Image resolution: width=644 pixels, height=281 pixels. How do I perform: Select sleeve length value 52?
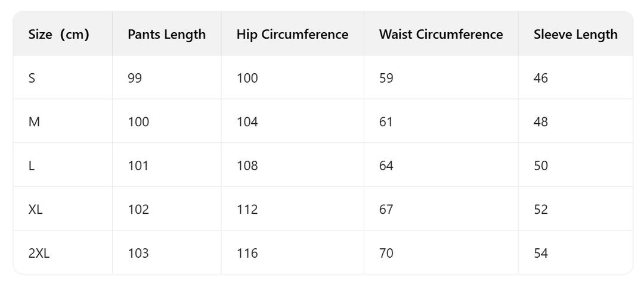click(541, 210)
